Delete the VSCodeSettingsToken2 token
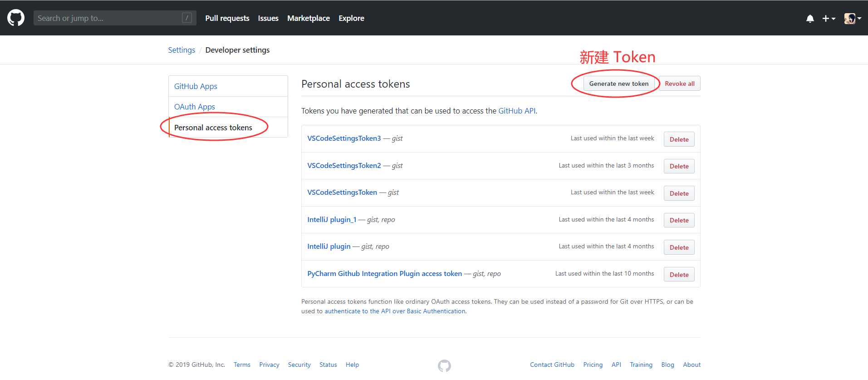The image size is (868, 380). (679, 166)
